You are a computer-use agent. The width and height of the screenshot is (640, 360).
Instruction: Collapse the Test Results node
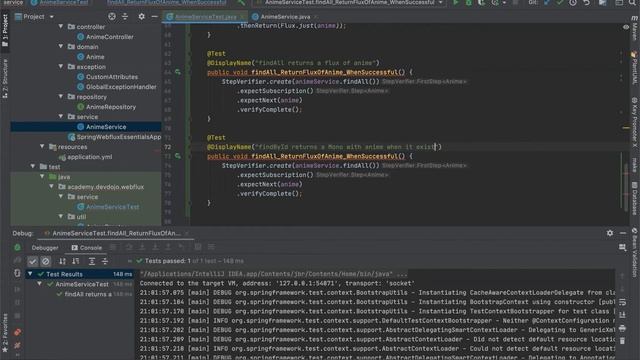30,274
